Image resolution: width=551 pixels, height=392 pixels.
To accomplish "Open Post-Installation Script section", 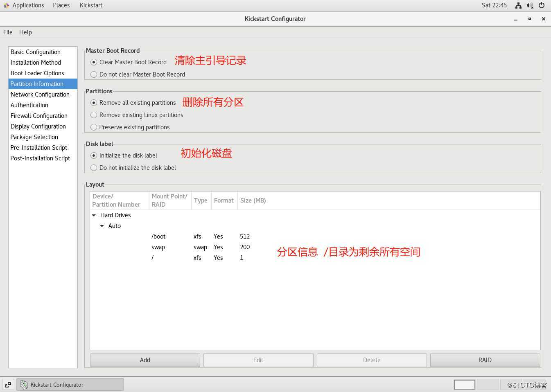I will (43, 158).
